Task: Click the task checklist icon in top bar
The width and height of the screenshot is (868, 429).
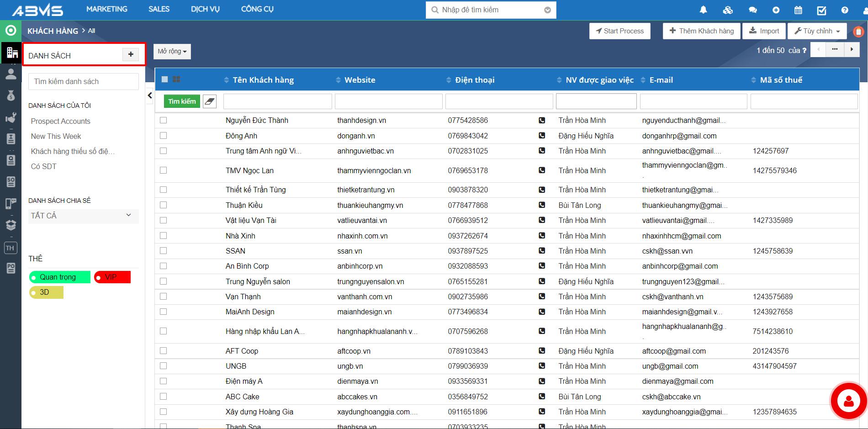Action: [x=821, y=10]
